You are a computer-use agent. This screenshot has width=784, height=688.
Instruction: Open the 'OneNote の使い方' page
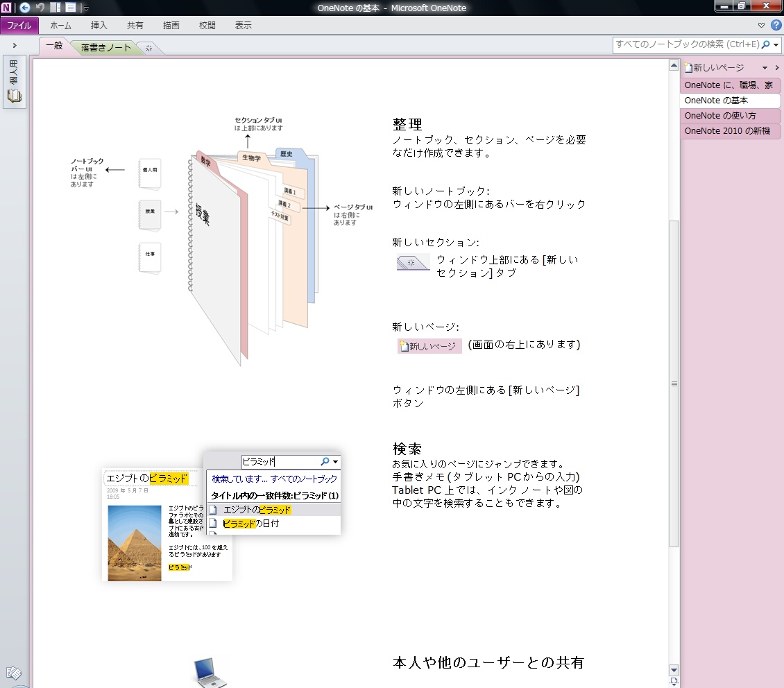pyautogui.click(x=729, y=115)
